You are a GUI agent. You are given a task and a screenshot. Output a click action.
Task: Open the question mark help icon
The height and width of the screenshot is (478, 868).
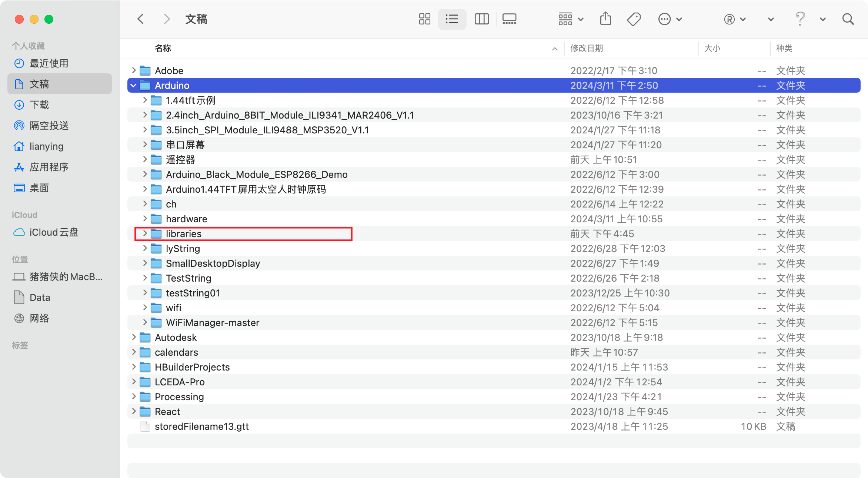tap(800, 19)
